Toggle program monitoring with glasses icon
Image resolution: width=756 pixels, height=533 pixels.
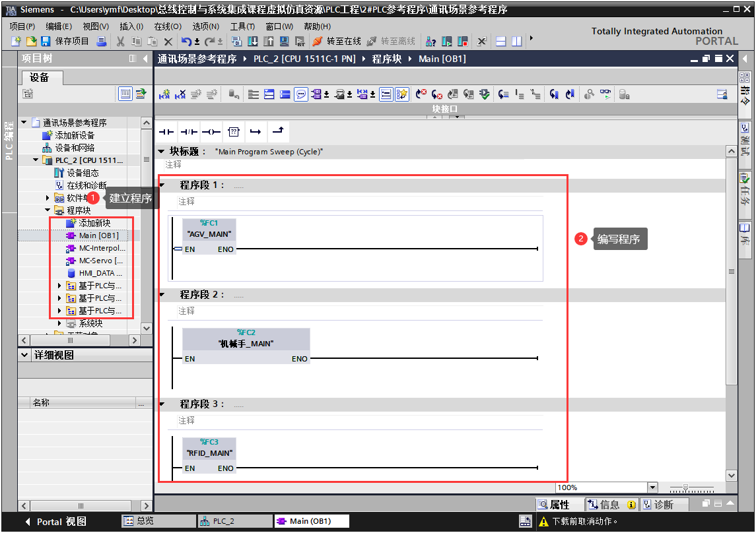(605, 94)
